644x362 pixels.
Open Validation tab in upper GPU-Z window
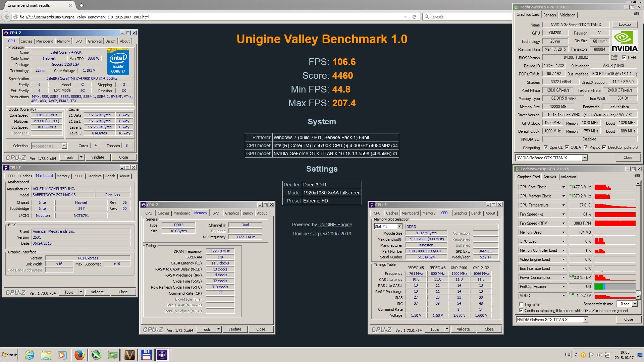point(568,15)
